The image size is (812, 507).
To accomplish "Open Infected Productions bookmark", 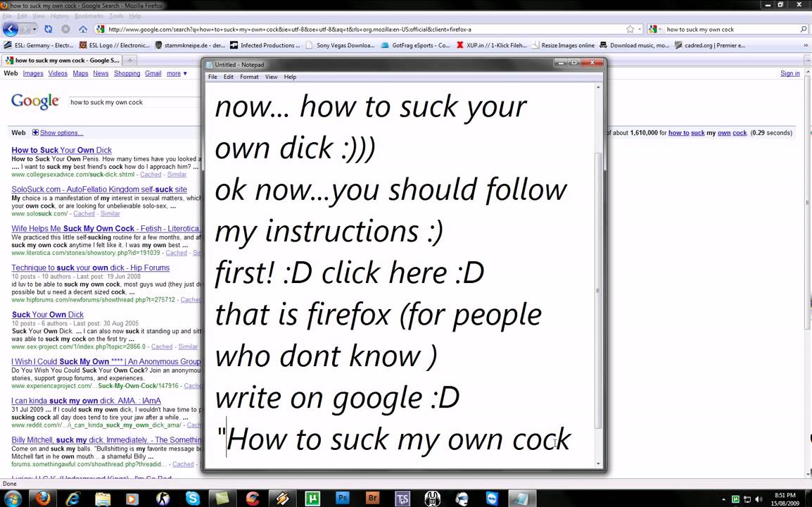I will coord(265,46).
